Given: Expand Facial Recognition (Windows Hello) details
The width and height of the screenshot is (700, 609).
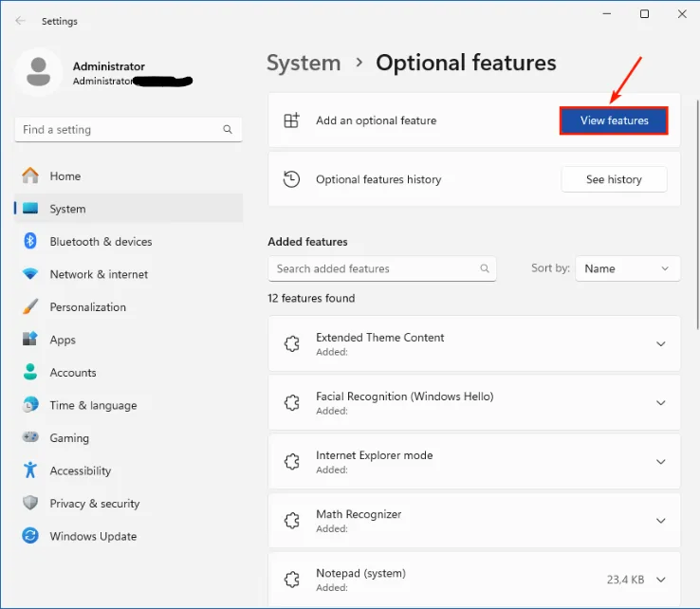Looking at the screenshot, I should [661, 403].
